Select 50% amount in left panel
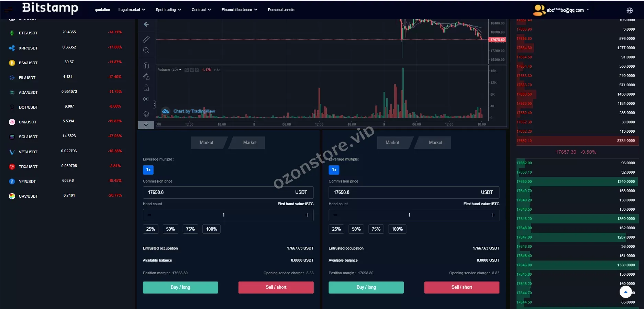 (170, 229)
